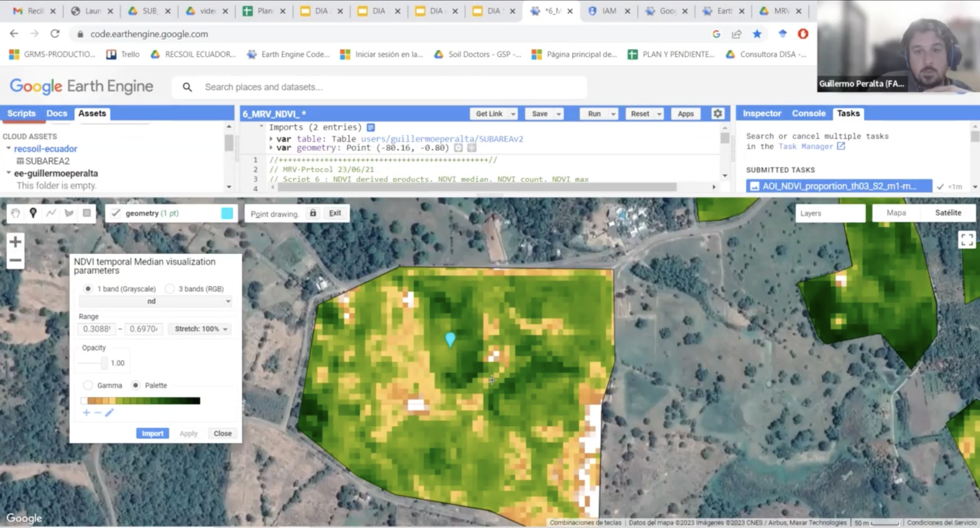Collapse the recsoil-ecuador asset folder
The width and height of the screenshot is (980, 528).
point(8,149)
